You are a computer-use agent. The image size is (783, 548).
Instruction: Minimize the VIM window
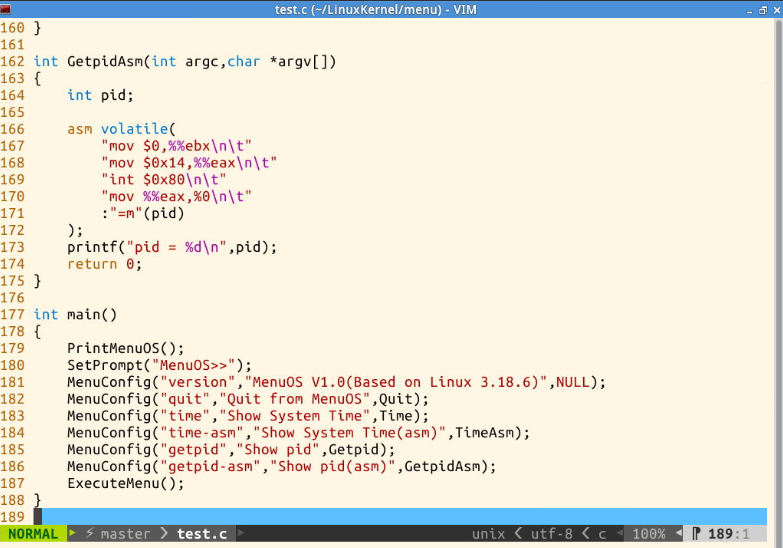tap(750, 10)
